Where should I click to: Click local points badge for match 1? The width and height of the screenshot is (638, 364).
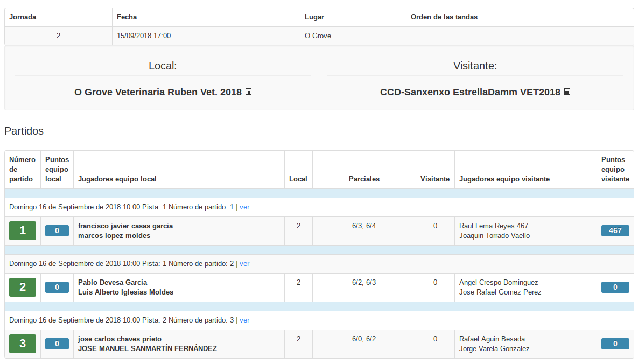(57, 230)
